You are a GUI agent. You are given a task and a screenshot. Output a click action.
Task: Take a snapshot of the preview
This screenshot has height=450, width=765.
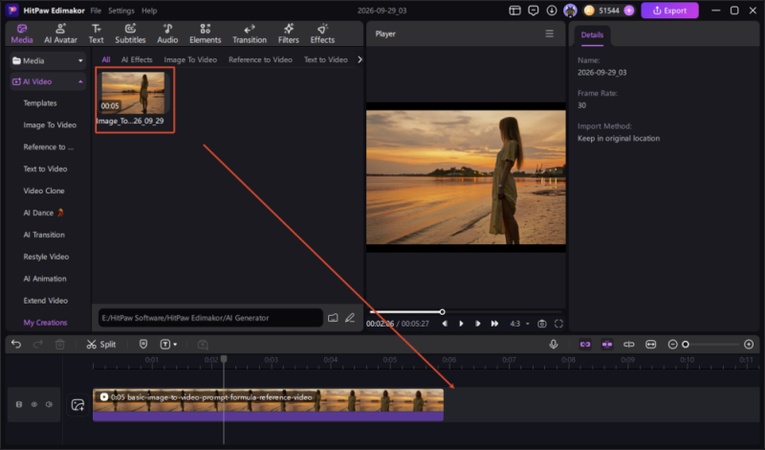click(542, 324)
